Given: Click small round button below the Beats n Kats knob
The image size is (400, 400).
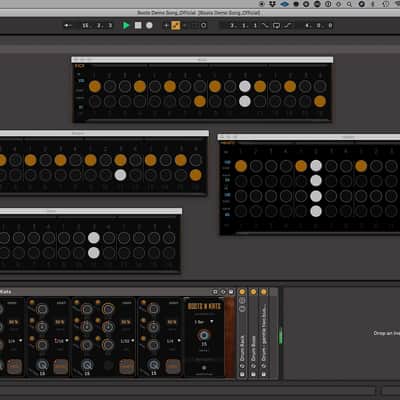Looking at the screenshot, I should click(x=204, y=368).
